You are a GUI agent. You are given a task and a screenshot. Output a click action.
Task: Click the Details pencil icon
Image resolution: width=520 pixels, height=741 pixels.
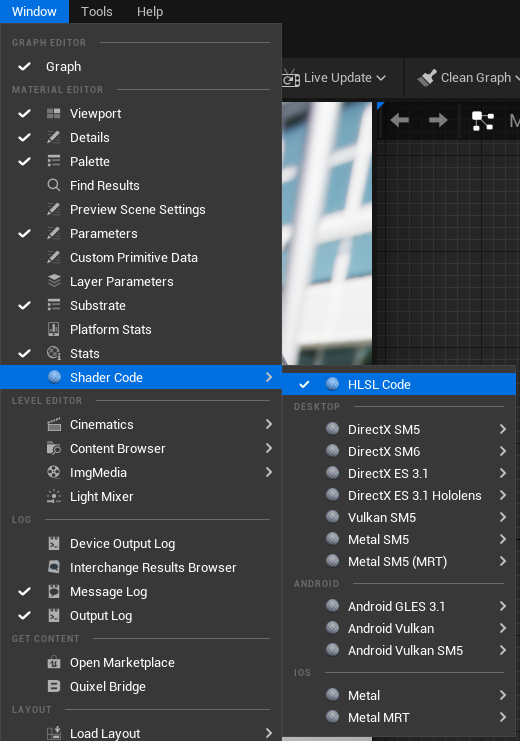(x=53, y=138)
